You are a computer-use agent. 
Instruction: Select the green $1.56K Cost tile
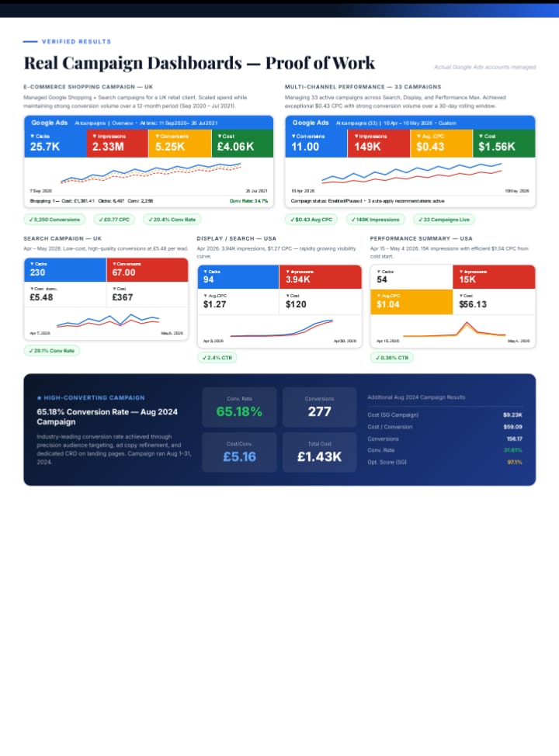pos(504,143)
